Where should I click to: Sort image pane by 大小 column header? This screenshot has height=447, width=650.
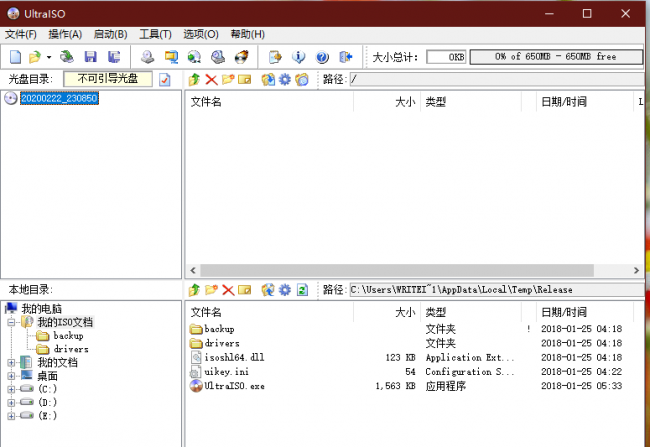click(387, 102)
